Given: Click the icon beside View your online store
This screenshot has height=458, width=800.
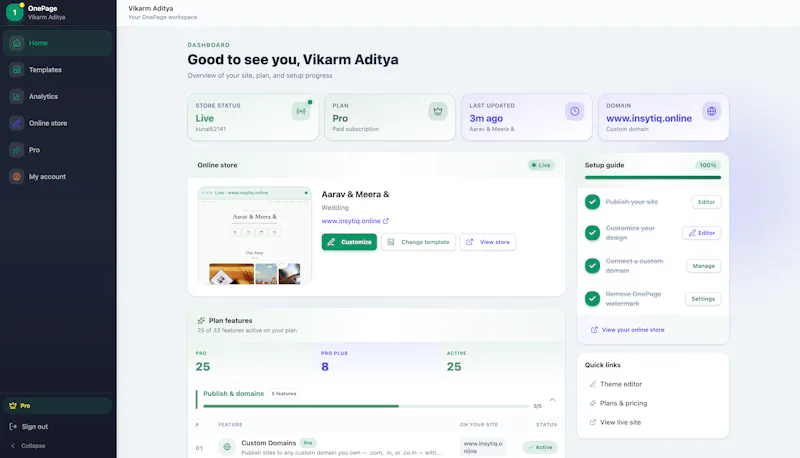Looking at the screenshot, I should pos(594,330).
